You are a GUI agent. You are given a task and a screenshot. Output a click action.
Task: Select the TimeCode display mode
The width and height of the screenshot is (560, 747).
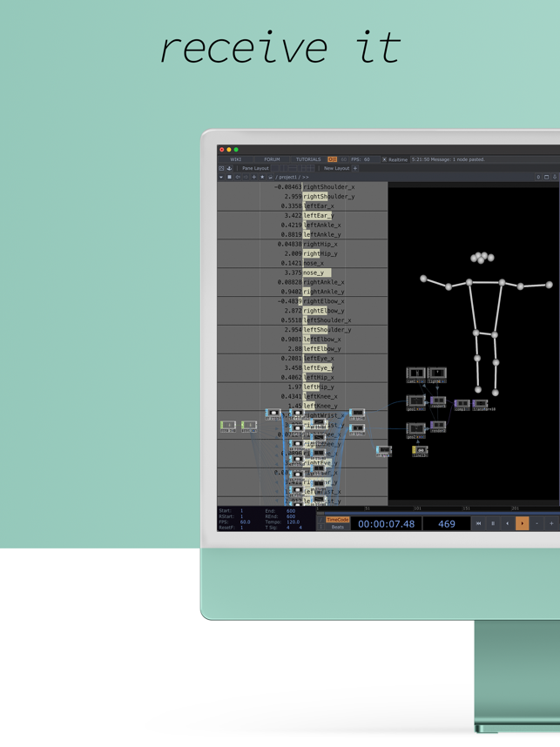[x=337, y=520]
